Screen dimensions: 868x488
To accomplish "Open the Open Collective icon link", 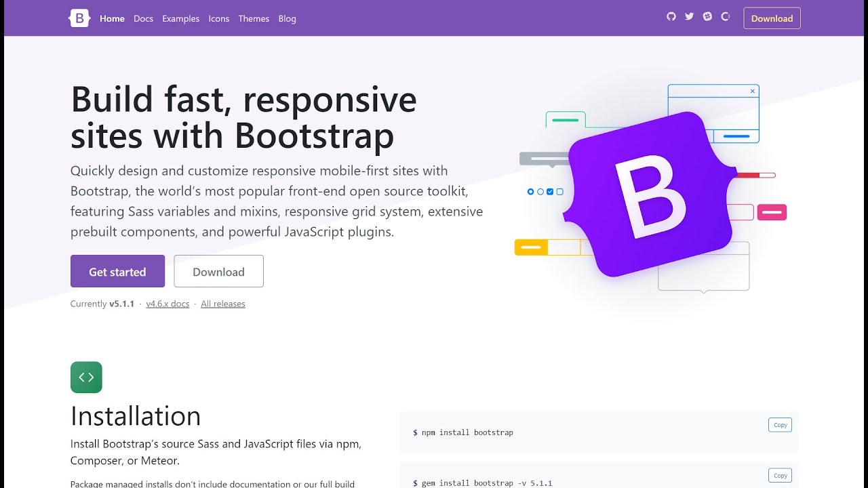I will (x=725, y=16).
